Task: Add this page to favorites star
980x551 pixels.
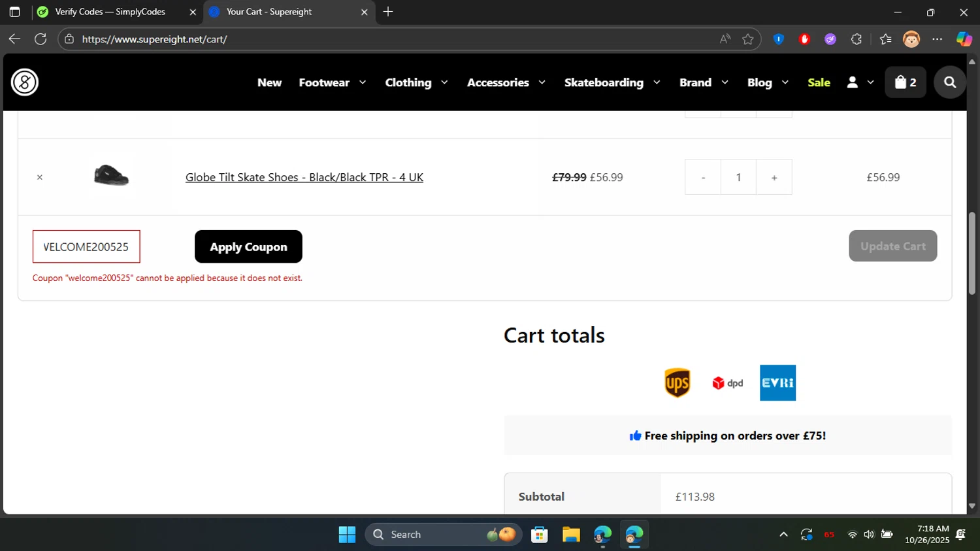Action: [748, 39]
